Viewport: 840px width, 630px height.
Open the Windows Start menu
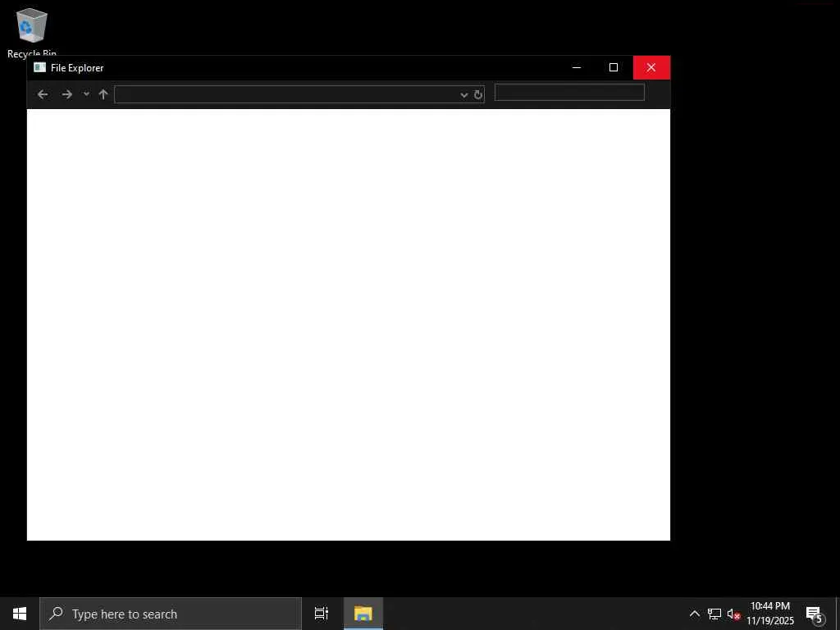tap(20, 614)
